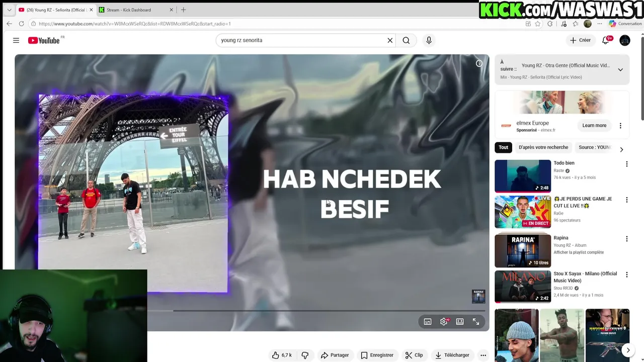The image size is (644, 362).
Task: Close the Kick Dashboard tab
Action: point(171,10)
